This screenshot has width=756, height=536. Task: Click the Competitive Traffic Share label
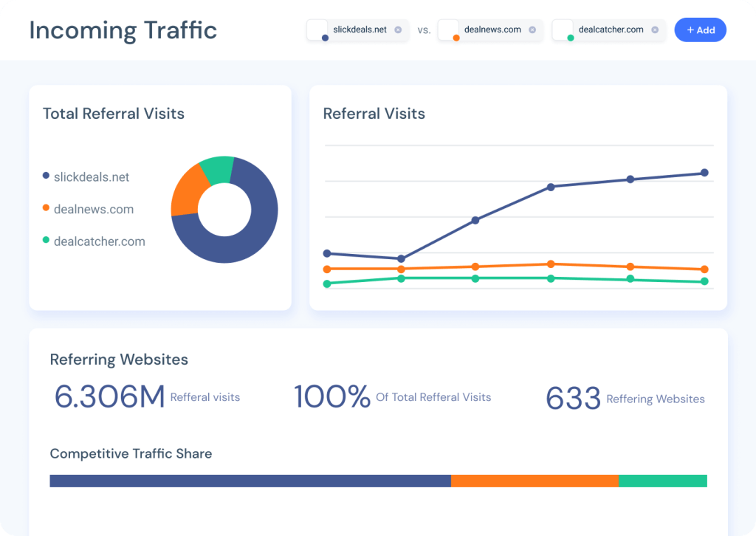[x=131, y=453]
